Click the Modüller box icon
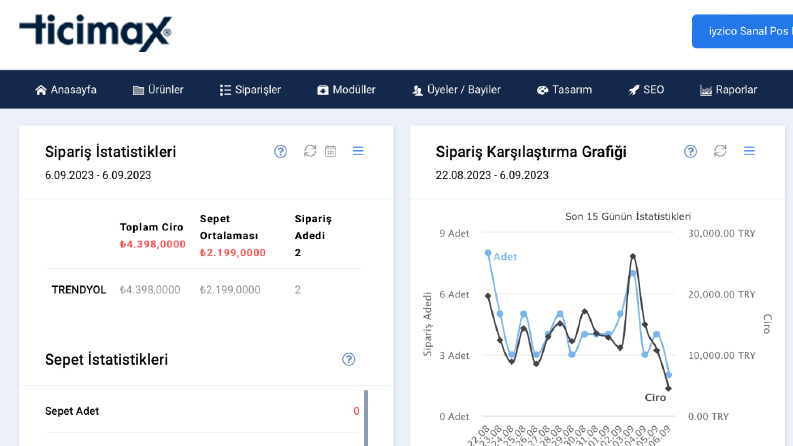Screen dimensions: 793x446 coord(323,90)
